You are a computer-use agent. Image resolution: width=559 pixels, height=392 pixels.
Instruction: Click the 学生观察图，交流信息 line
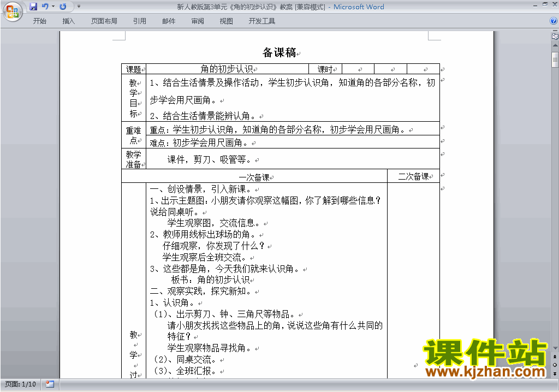pos(213,223)
